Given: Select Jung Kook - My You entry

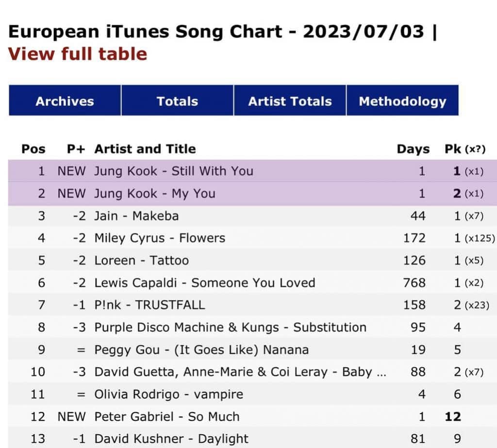Looking at the screenshot, I should tap(154, 193).
